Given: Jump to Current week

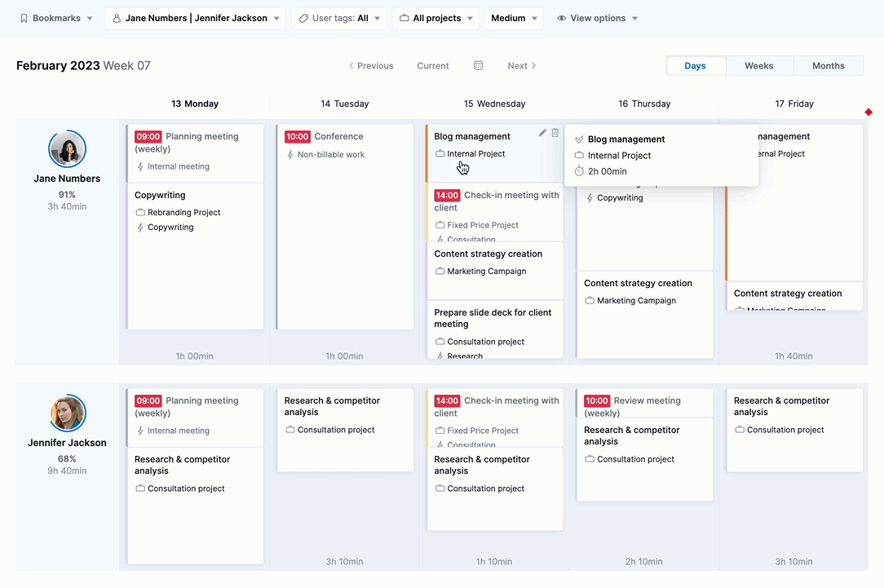Looking at the screenshot, I should [x=433, y=66].
